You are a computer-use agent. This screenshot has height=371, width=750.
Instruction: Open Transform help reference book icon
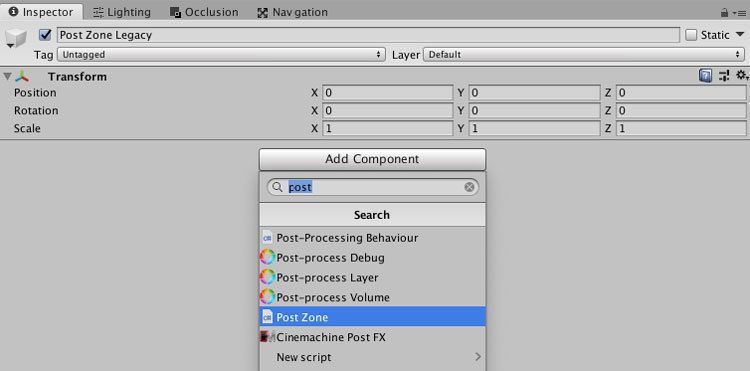coord(705,76)
